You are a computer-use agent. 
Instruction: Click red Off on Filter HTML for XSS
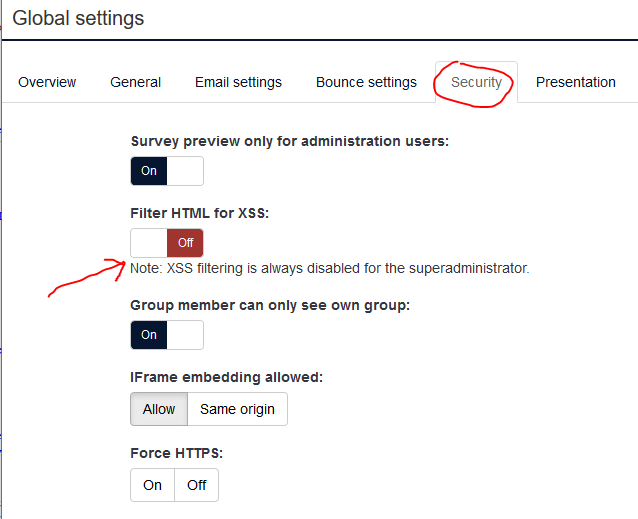tap(185, 243)
